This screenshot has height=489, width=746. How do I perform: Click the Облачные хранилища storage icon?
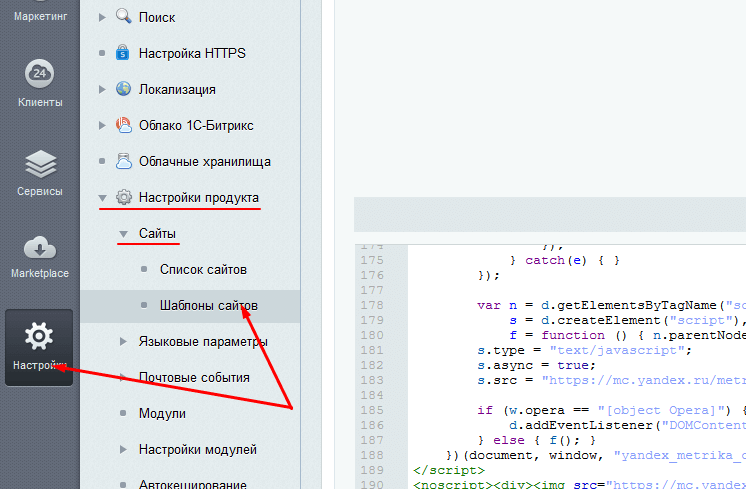(124, 161)
